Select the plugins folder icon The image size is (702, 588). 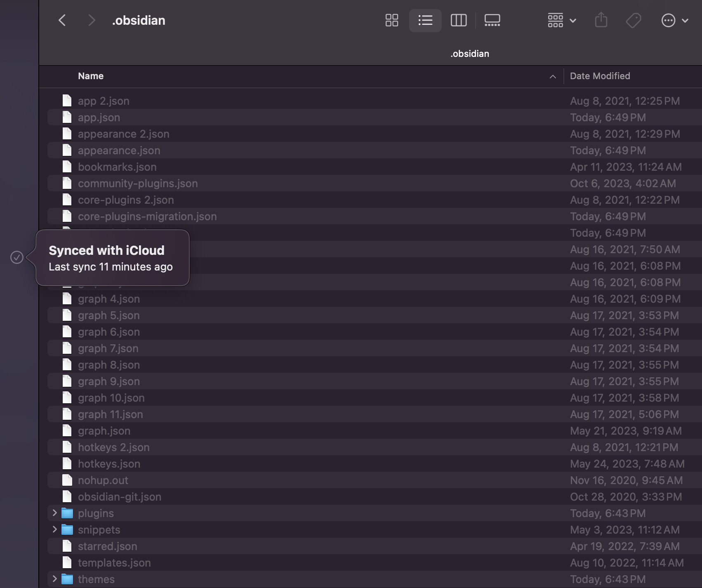pos(67,513)
